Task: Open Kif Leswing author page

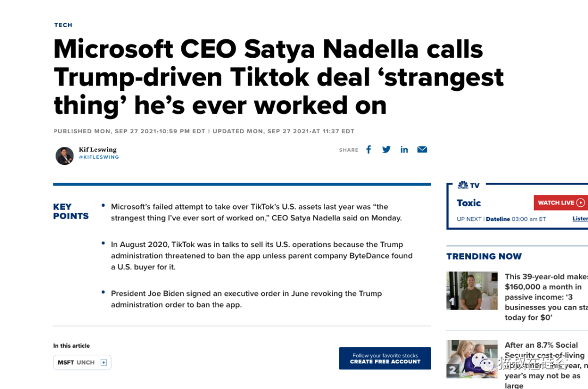Action: click(97, 150)
